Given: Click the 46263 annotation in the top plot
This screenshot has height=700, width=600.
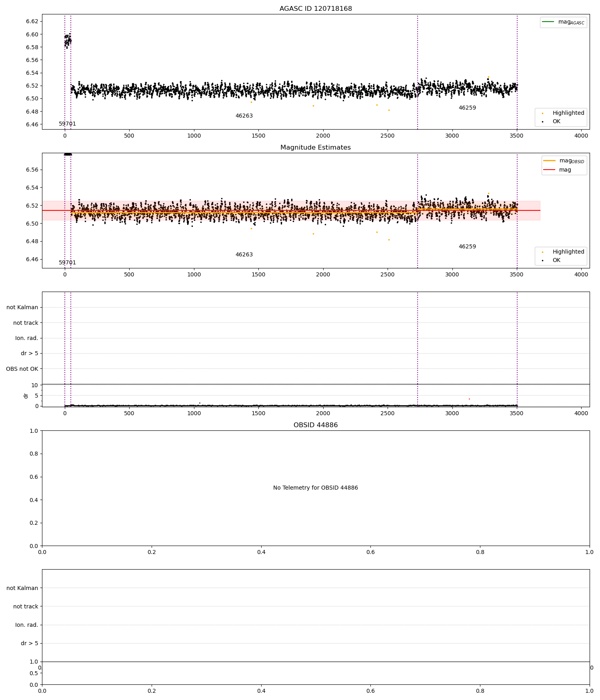Looking at the screenshot, I should (x=244, y=116).
